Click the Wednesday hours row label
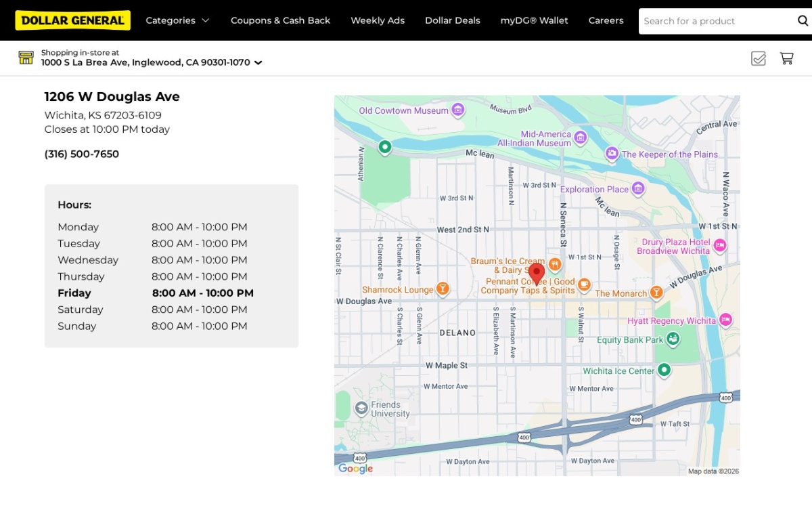Screen dimensions: 812x508 click(x=88, y=260)
